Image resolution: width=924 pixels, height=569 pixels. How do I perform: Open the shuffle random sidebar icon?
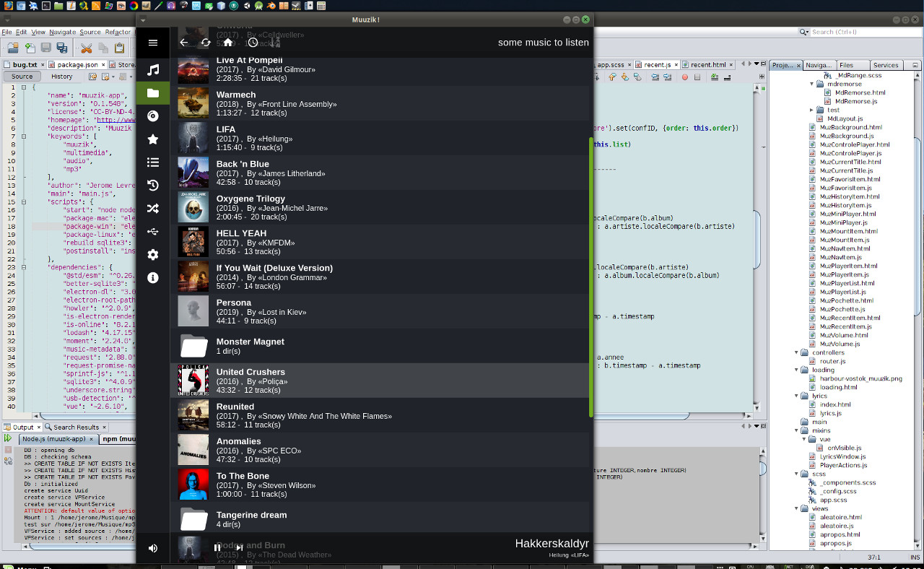pos(153,209)
